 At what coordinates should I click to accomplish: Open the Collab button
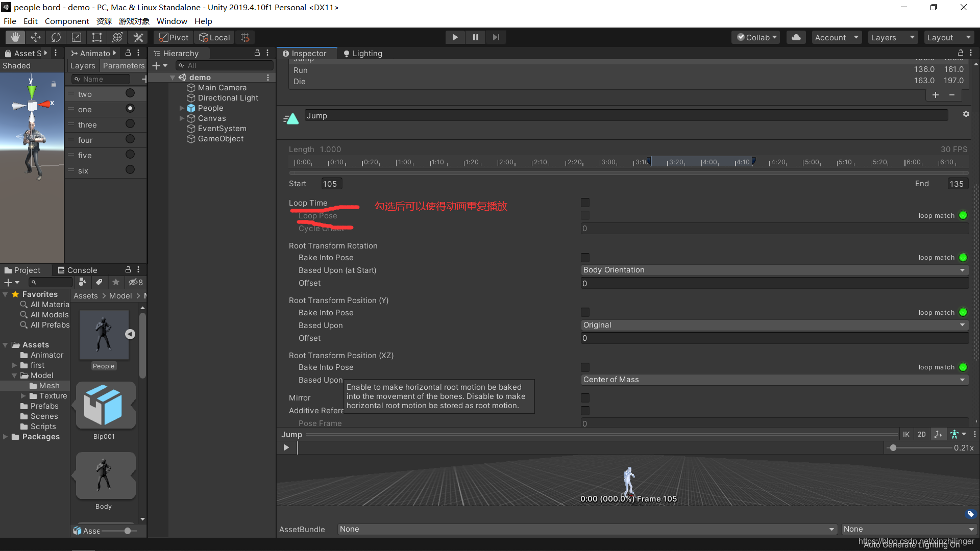tap(756, 37)
